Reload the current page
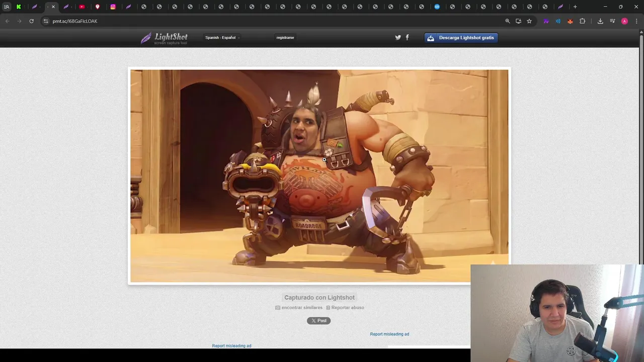 tap(31, 21)
